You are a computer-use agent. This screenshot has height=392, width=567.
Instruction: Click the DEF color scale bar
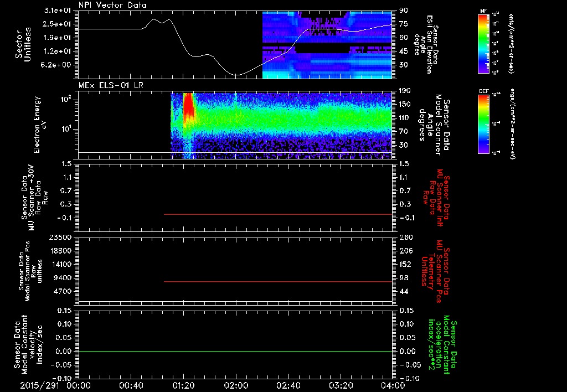click(484, 124)
